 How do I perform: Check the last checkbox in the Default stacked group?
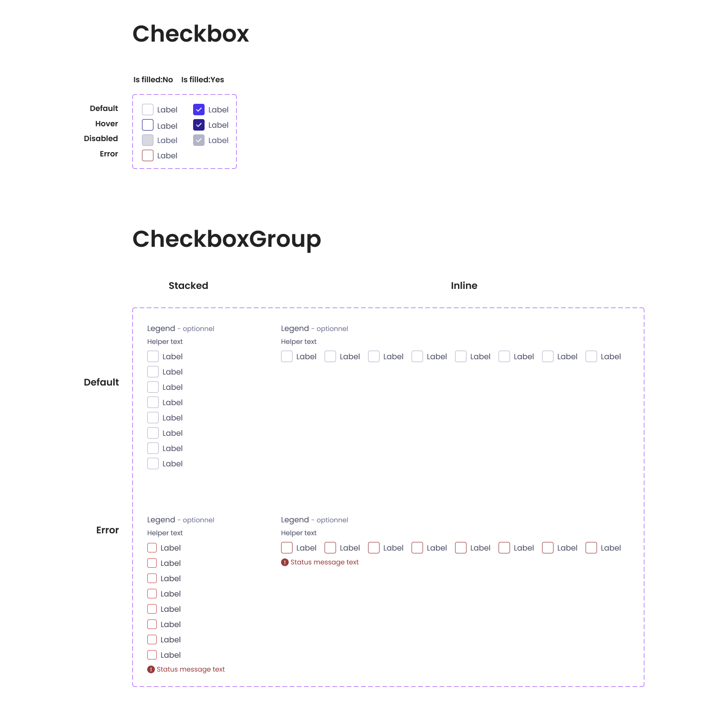[153, 463]
